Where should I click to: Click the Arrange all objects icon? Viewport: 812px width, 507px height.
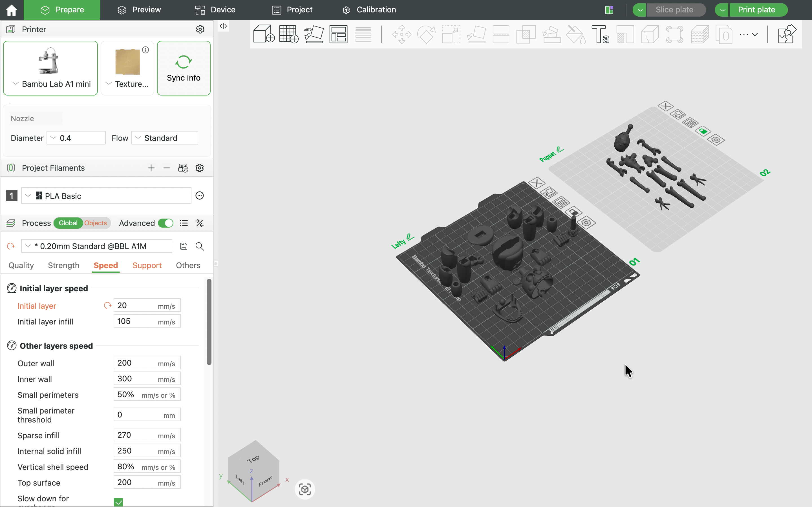click(x=338, y=34)
